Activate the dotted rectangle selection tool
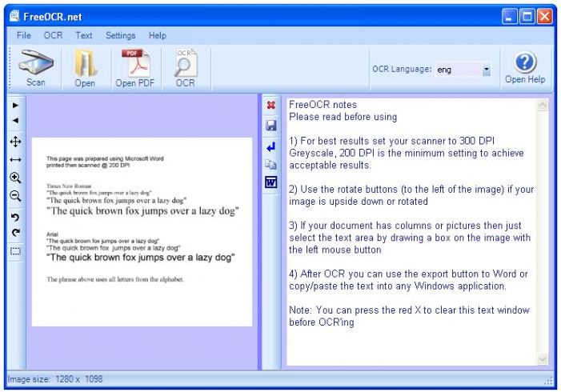The image size is (561, 392). [15, 251]
